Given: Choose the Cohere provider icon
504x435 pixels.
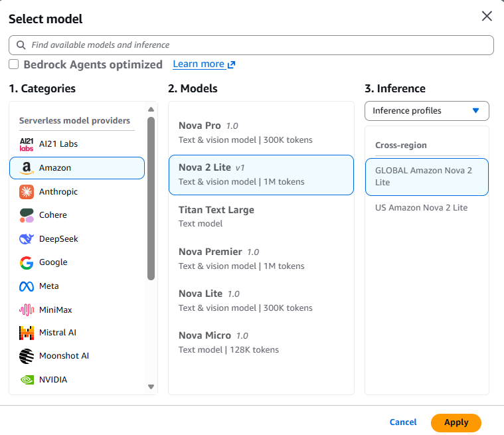Looking at the screenshot, I should tap(27, 215).
